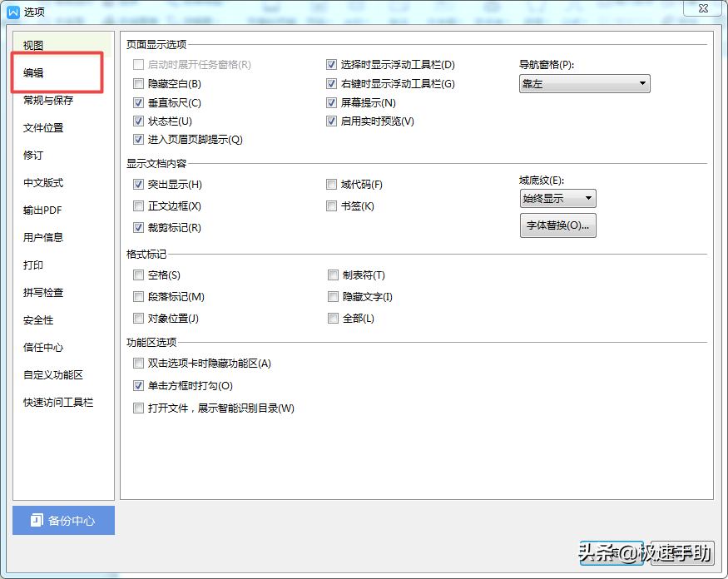Check the 书签(K) option
This screenshot has width=728, height=579.
pyautogui.click(x=331, y=205)
